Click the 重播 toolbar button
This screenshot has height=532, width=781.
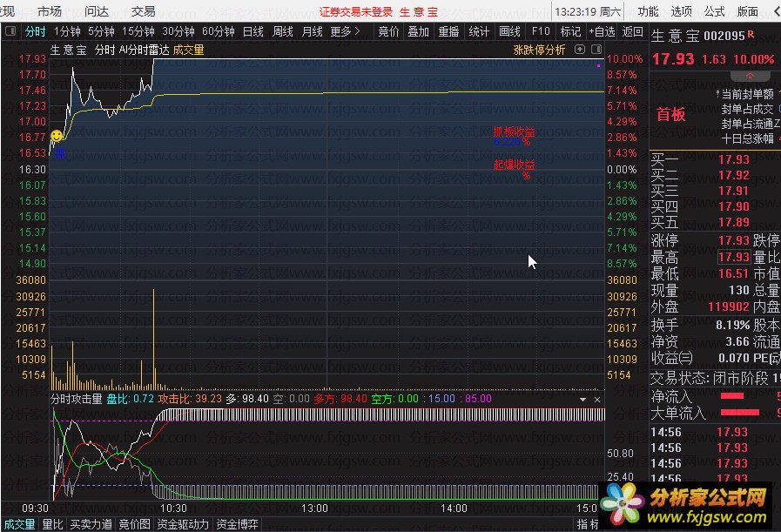(448, 32)
